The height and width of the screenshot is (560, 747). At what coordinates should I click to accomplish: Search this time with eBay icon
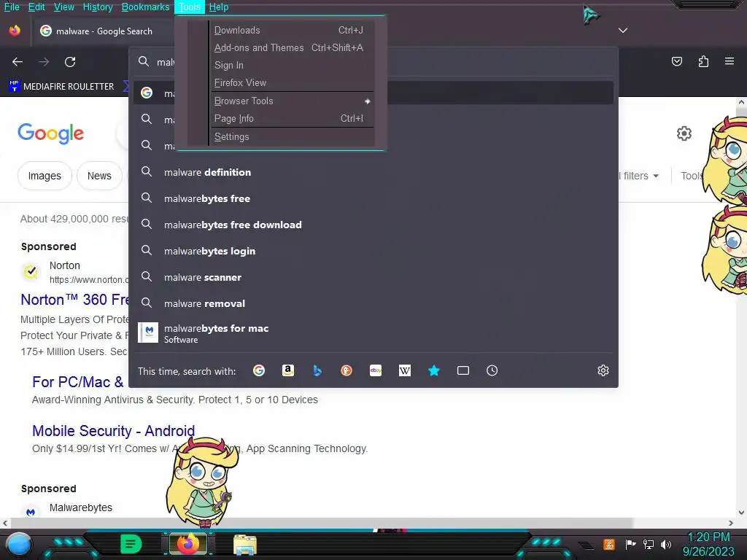click(376, 370)
